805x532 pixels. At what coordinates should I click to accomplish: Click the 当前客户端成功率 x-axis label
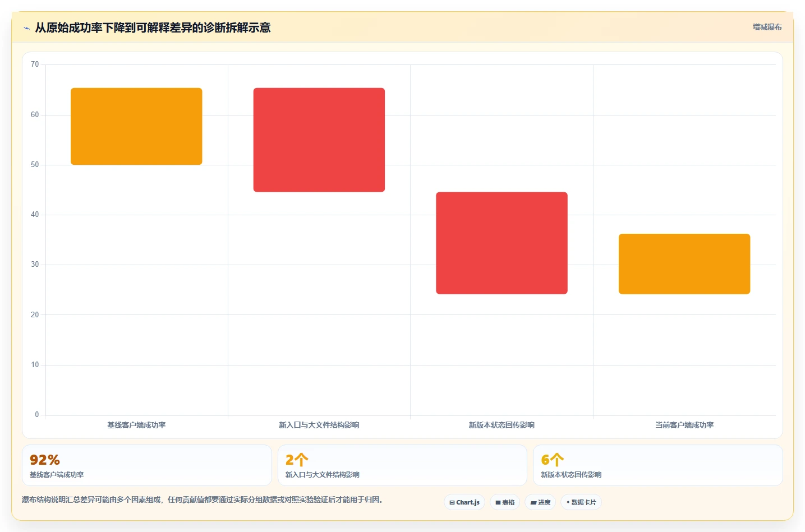[684, 425]
